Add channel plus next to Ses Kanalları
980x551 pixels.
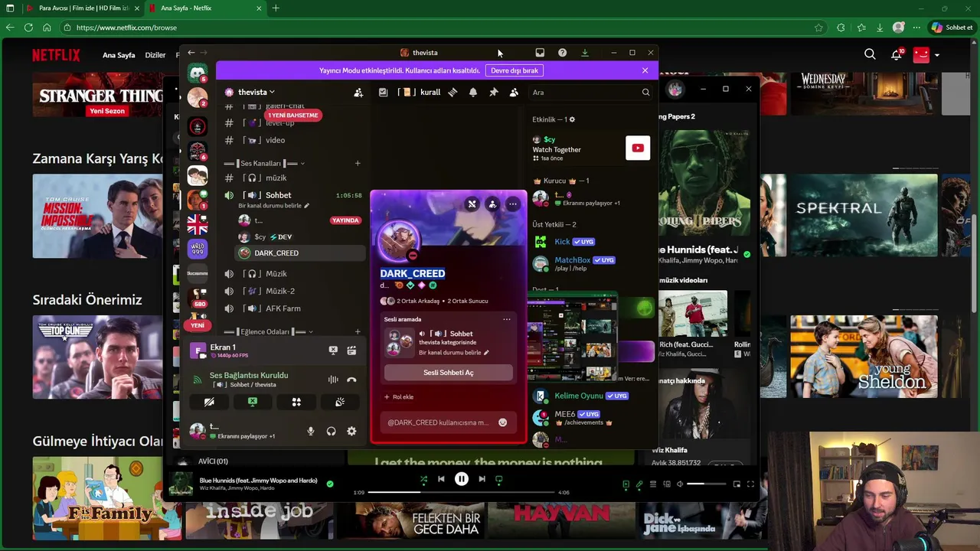pyautogui.click(x=357, y=163)
